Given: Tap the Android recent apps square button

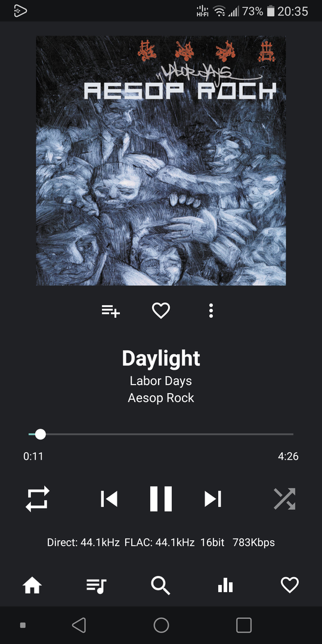Looking at the screenshot, I should 243,625.
